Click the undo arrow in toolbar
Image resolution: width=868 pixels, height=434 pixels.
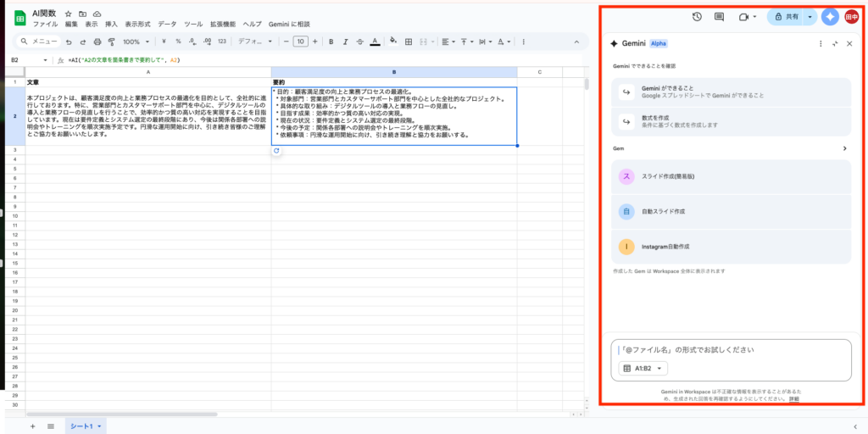tap(69, 41)
